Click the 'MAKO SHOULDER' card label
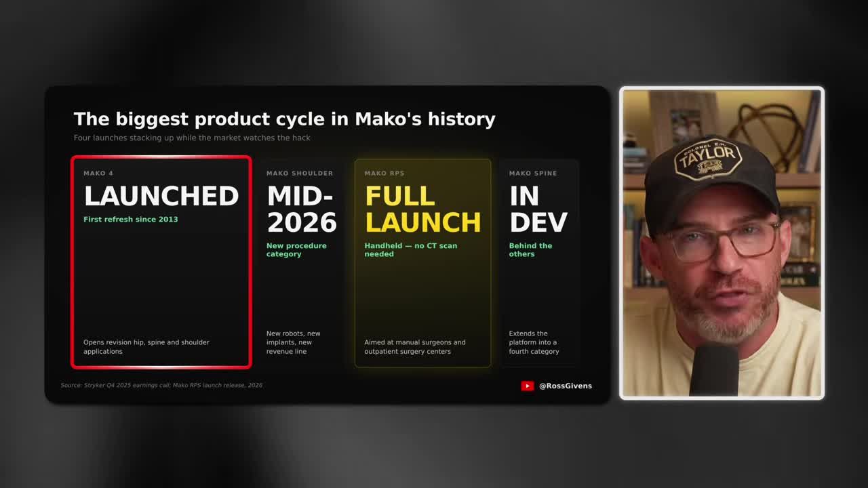This screenshot has height=488, width=868. [300, 174]
